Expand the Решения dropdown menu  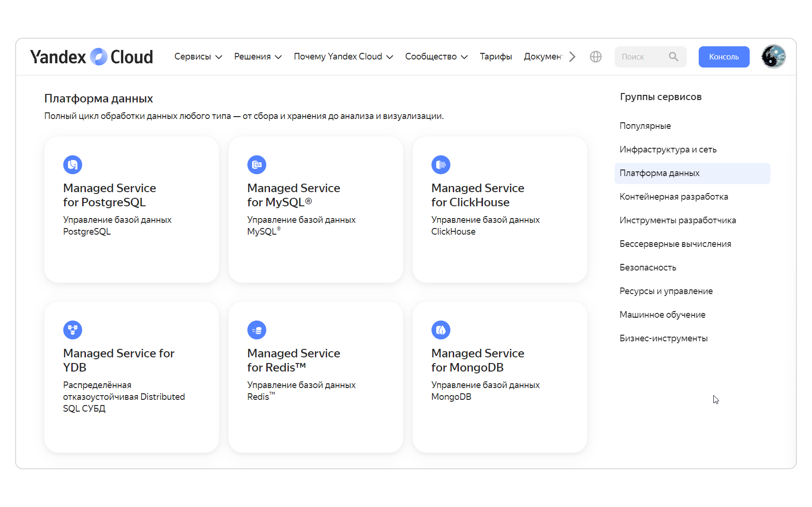[x=258, y=57]
